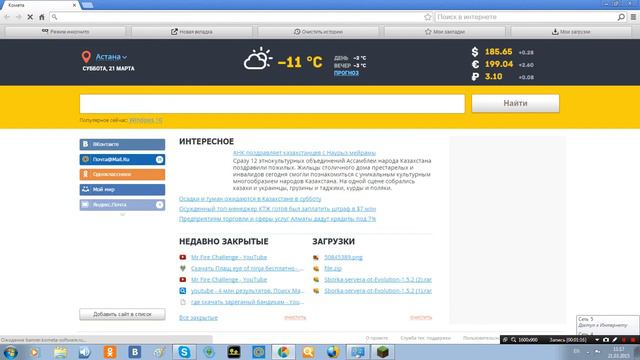This screenshot has width=640, height=360.
Task: Open the 'Прогноз' weather forecast link
Action: pyautogui.click(x=346, y=73)
